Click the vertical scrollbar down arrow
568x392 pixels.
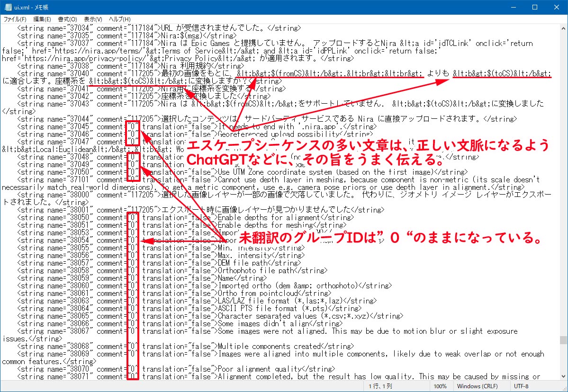[x=563, y=376]
